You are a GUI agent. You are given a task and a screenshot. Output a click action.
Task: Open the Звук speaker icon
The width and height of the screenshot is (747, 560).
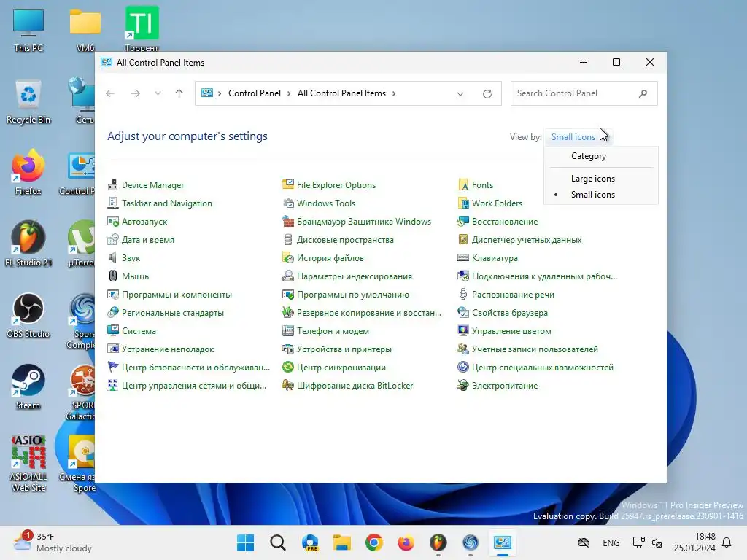point(112,257)
